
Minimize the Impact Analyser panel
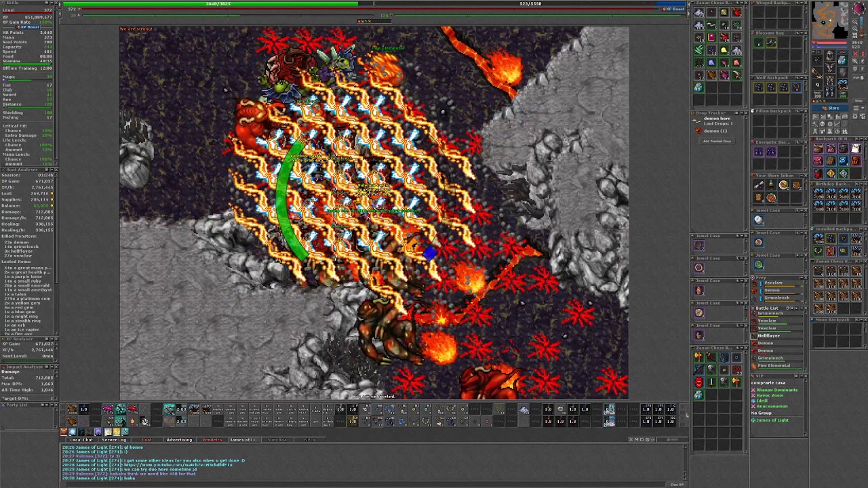pyautogui.click(x=52, y=367)
